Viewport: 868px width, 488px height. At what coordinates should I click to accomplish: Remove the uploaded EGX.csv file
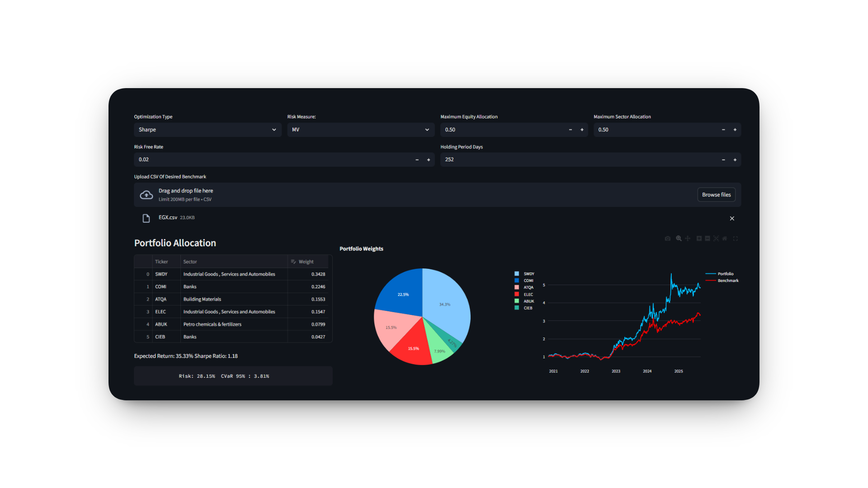point(732,218)
